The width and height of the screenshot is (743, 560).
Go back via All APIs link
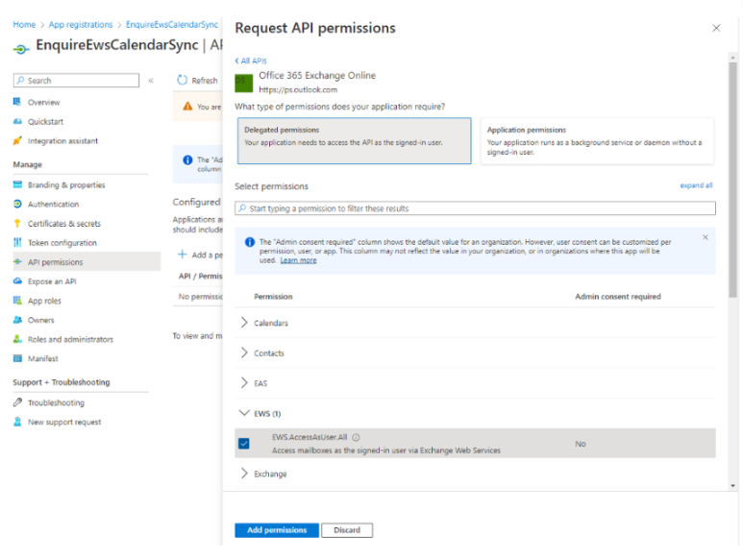pyautogui.click(x=251, y=61)
